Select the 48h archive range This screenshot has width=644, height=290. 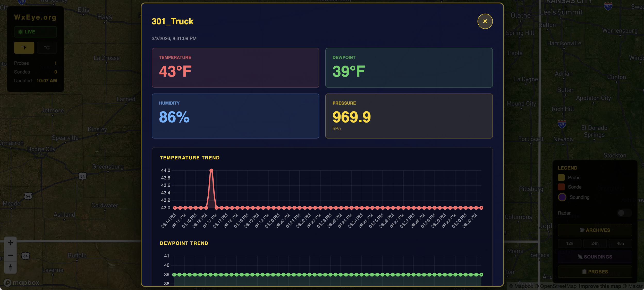[x=620, y=243]
